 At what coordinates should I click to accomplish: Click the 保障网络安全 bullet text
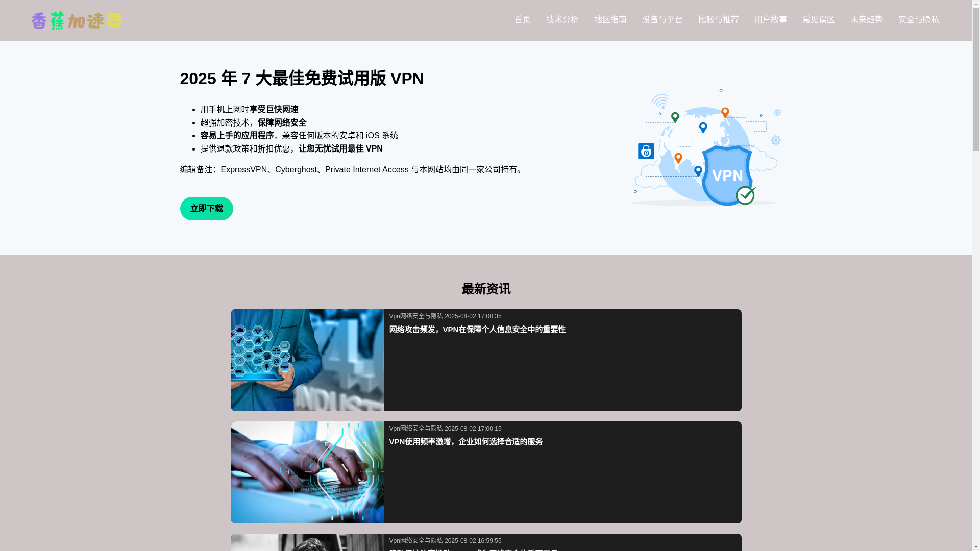282,123
